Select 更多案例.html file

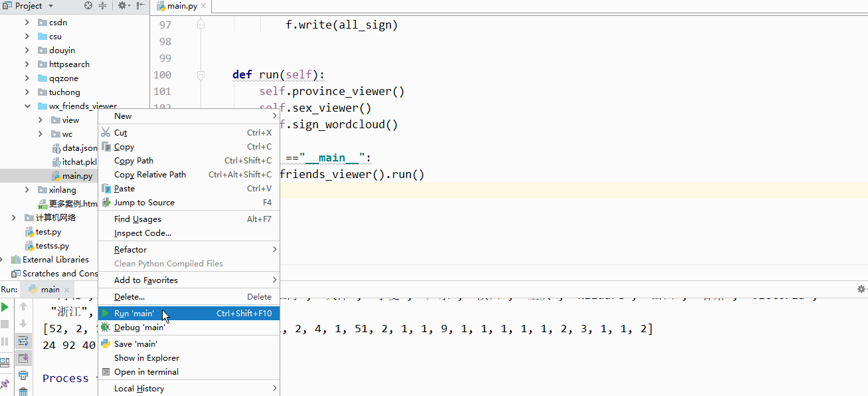[68, 204]
